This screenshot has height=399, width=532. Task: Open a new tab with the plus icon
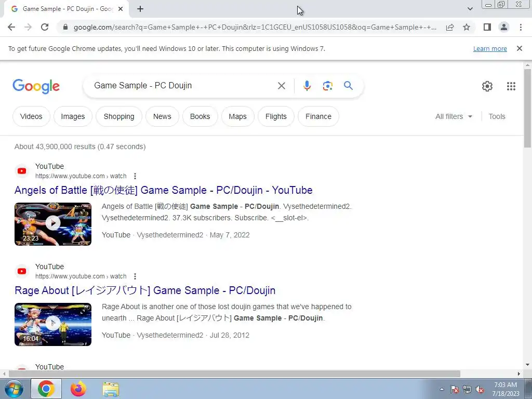click(140, 9)
